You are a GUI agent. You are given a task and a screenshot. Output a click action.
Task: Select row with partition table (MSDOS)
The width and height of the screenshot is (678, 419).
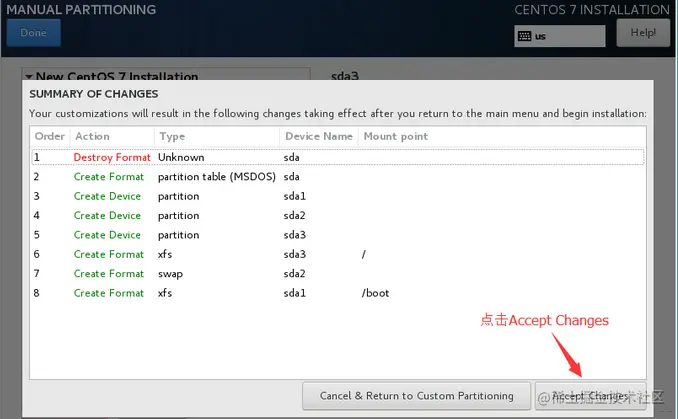338,176
